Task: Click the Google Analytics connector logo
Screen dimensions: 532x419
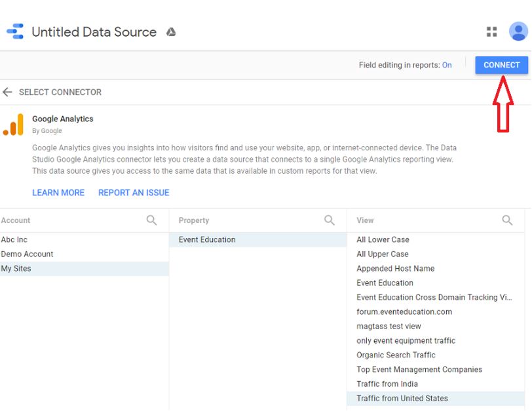Action: point(14,125)
